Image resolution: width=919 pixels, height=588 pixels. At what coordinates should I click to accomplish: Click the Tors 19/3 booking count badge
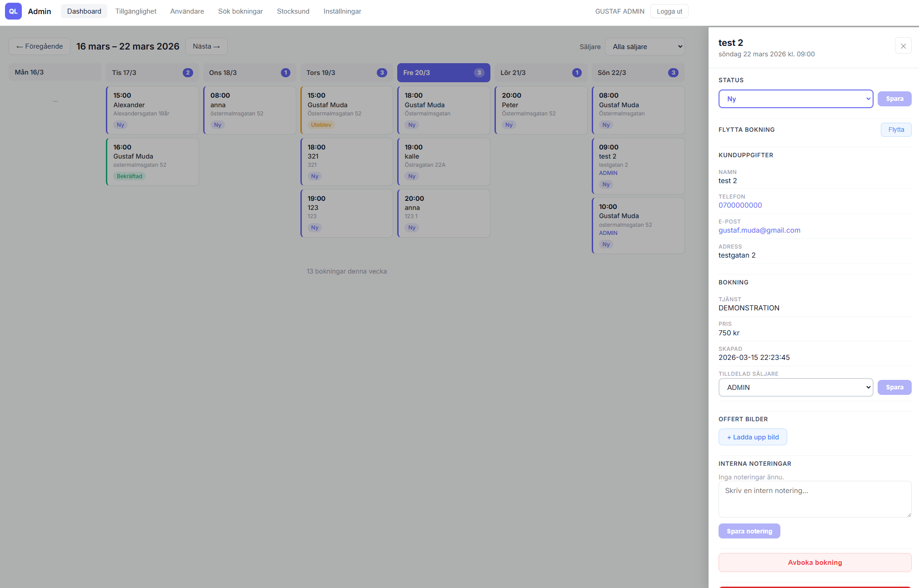point(382,73)
